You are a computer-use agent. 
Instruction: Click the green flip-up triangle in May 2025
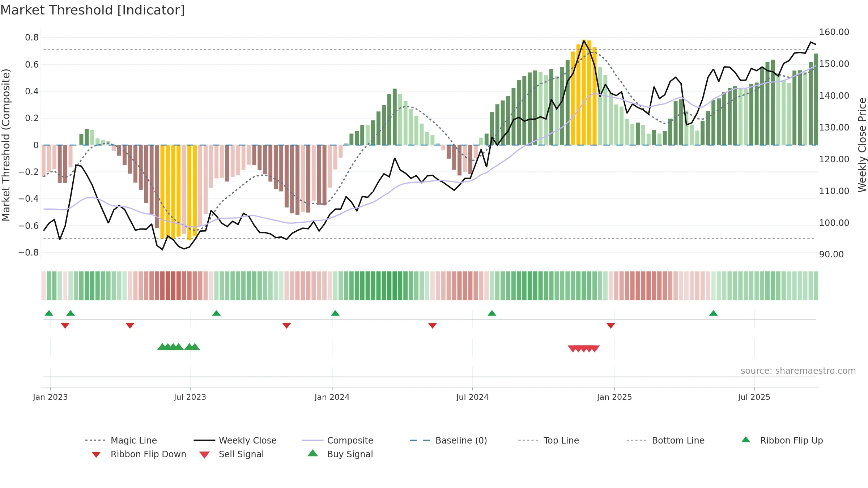click(713, 313)
